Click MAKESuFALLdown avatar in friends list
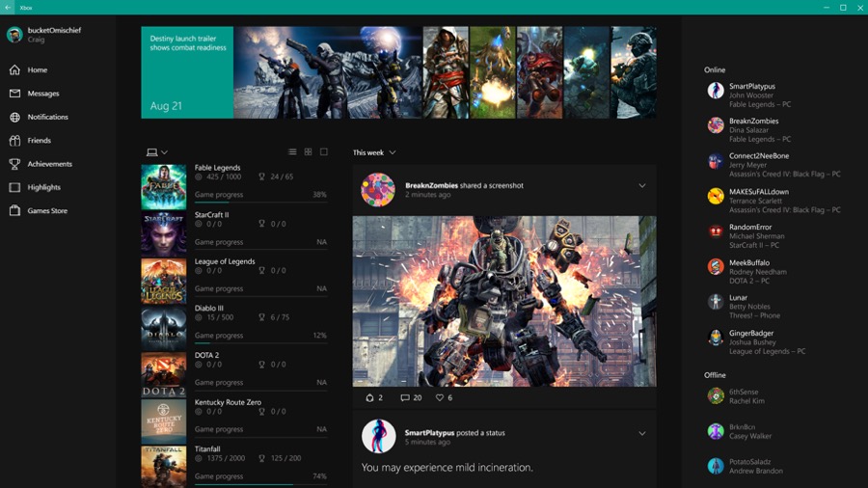The image size is (868, 488). coord(716,196)
